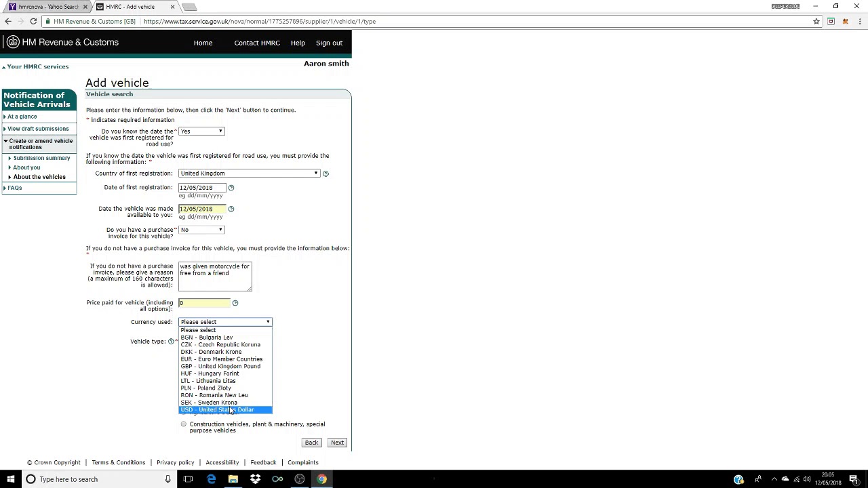
Task: Click the Back button
Action: [x=311, y=443]
